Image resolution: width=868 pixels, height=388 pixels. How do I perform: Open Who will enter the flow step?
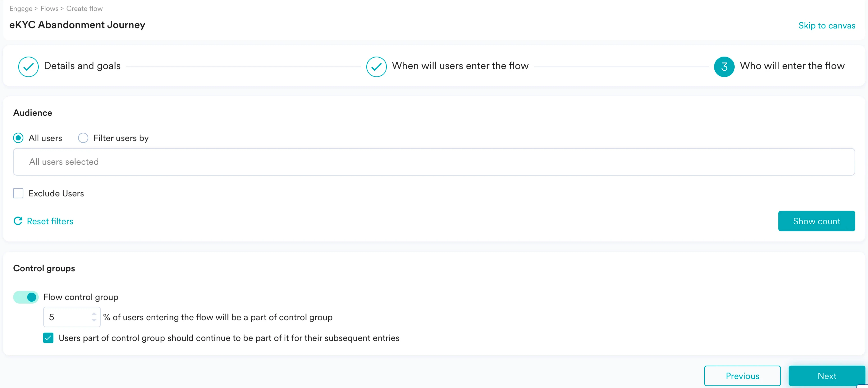[x=792, y=66]
